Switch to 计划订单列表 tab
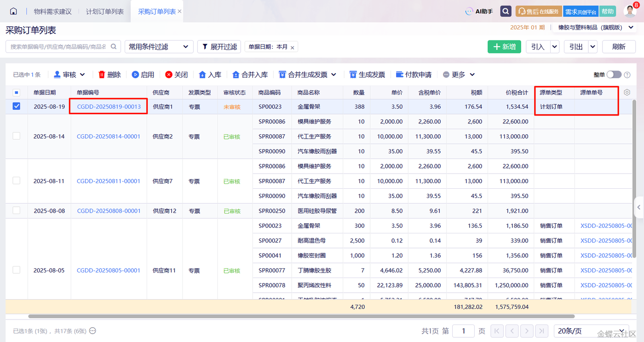This screenshot has width=644, height=342. click(x=105, y=12)
